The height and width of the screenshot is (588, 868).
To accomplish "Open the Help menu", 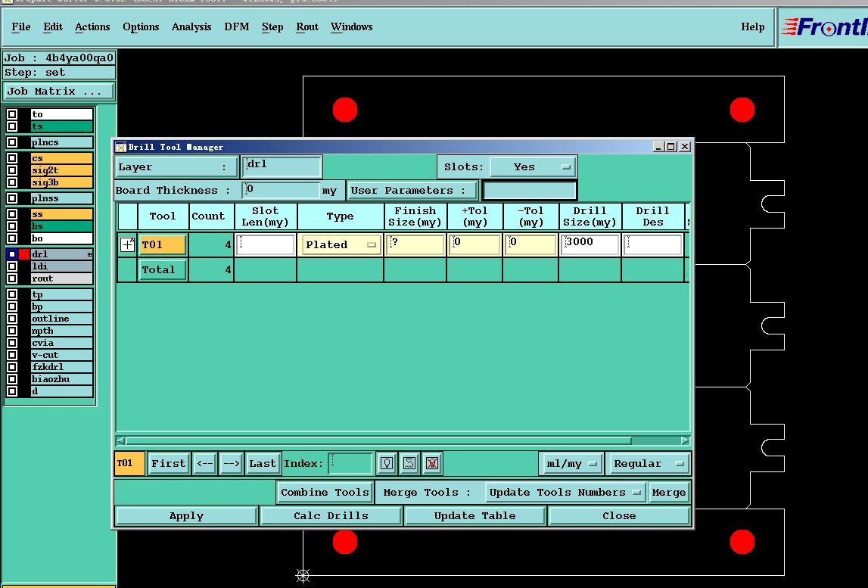I will 753,26.
